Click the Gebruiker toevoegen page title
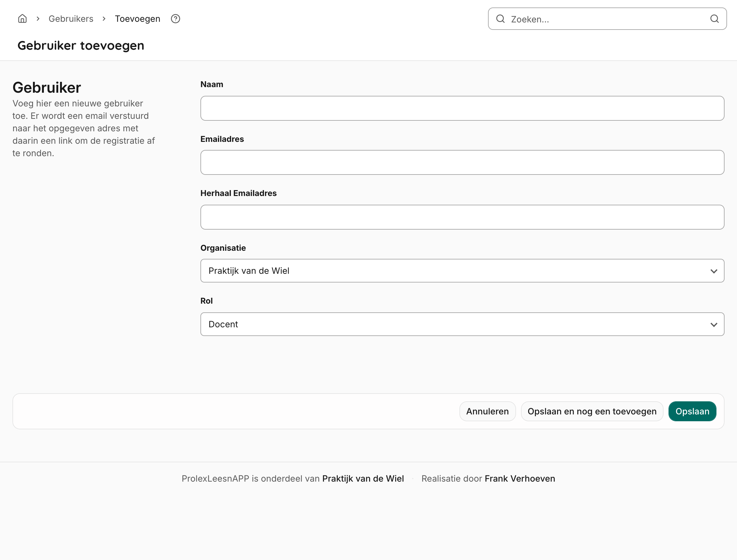Screen dimensions: 737x560 point(81,45)
